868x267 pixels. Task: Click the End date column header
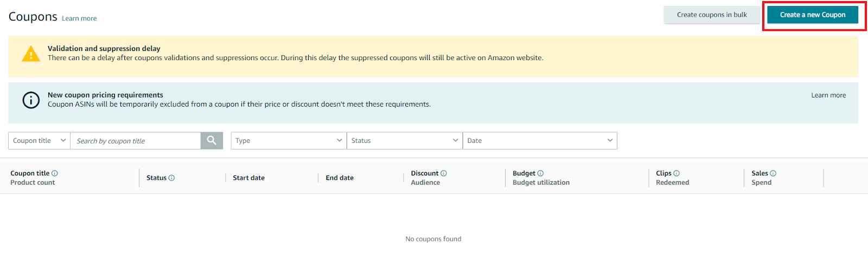pyautogui.click(x=340, y=178)
